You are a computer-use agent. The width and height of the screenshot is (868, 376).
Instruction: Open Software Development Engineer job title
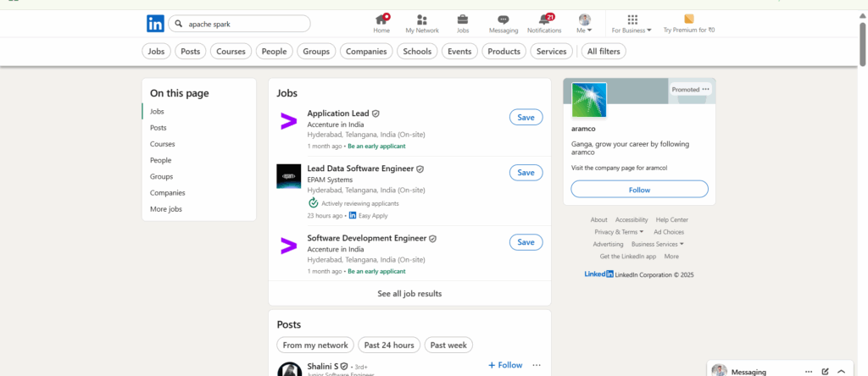(x=366, y=238)
